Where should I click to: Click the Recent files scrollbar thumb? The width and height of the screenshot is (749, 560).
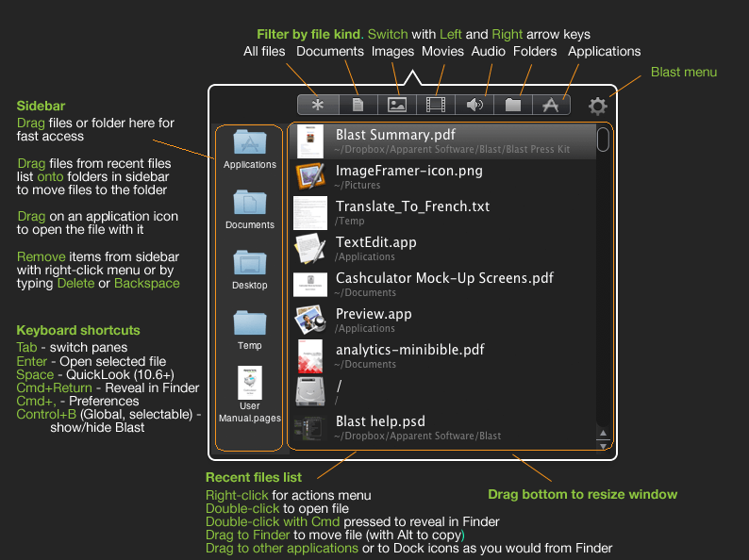pyautogui.click(x=604, y=140)
